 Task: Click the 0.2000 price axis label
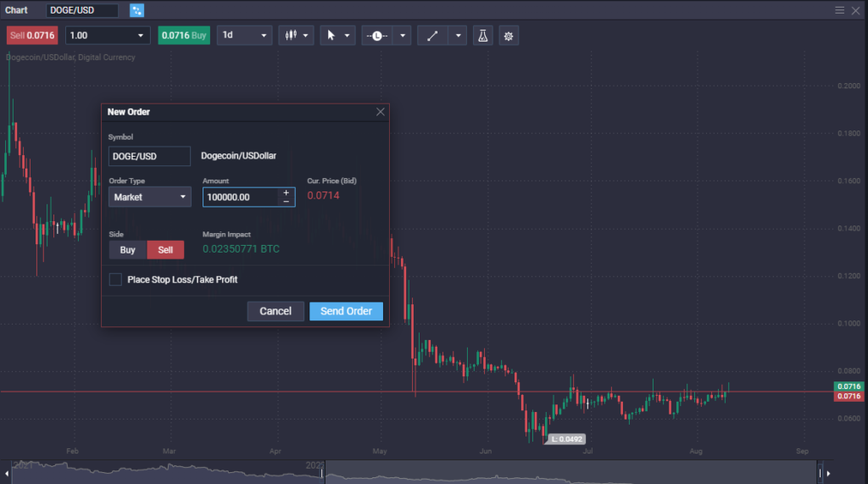(849, 86)
